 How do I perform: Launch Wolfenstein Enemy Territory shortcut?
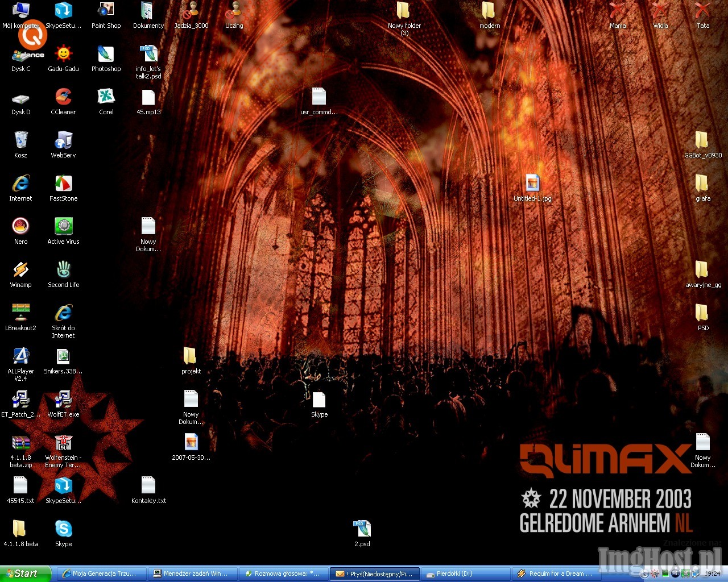tap(63, 451)
